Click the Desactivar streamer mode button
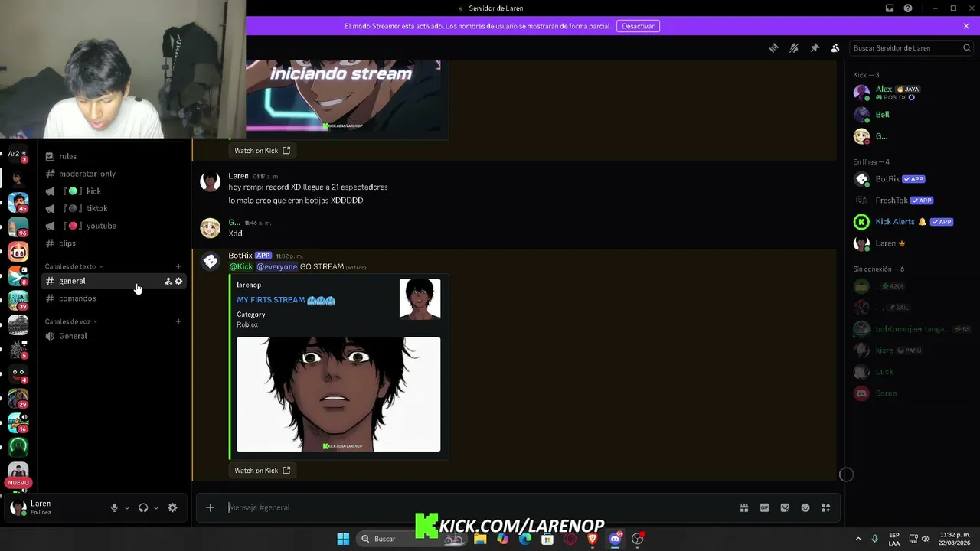The height and width of the screenshot is (551, 980). 638,26
